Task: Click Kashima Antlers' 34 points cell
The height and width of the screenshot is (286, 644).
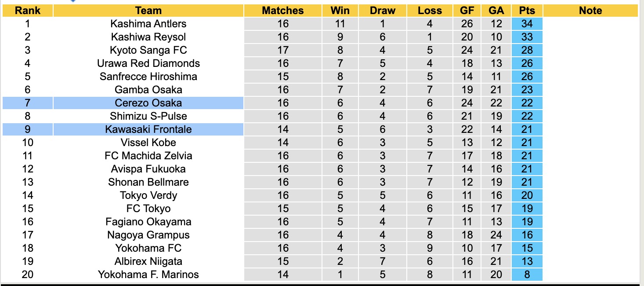Action: 527,24
